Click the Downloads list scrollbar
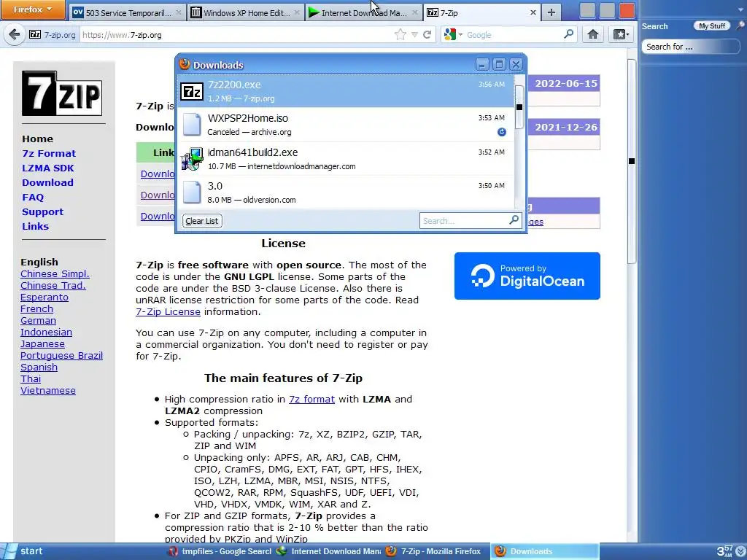This screenshot has width=747, height=560. click(x=519, y=107)
